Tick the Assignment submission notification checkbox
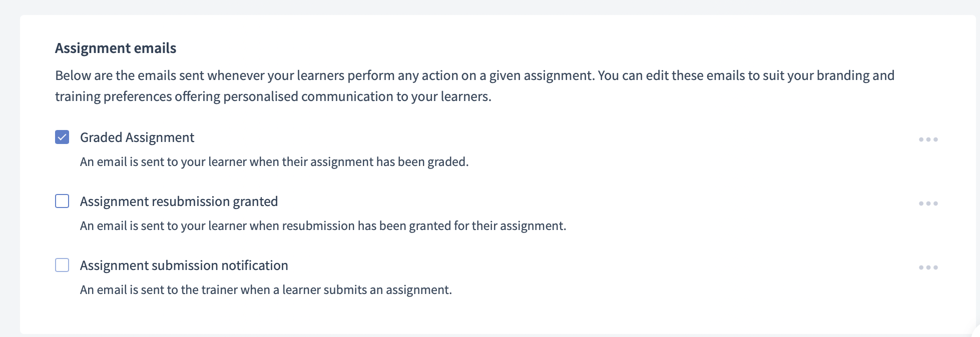Image resolution: width=980 pixels, height=337 pixels. (62, 265)
